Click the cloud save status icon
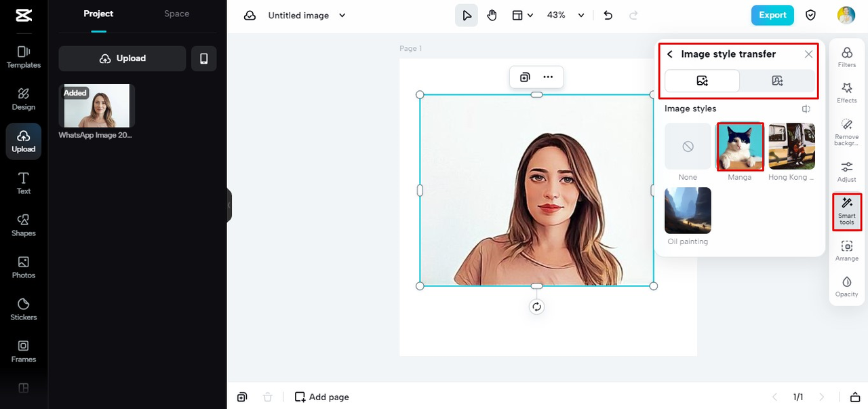The width and height of the screenshot is (868, 409). [x=250, y=15]
